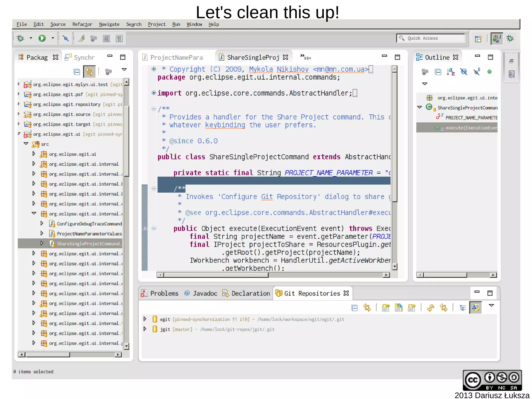532x399 pixels.
Task: Click Hierarchical branch layout icon in Git Repositories
Action: (x=463, y=308)
